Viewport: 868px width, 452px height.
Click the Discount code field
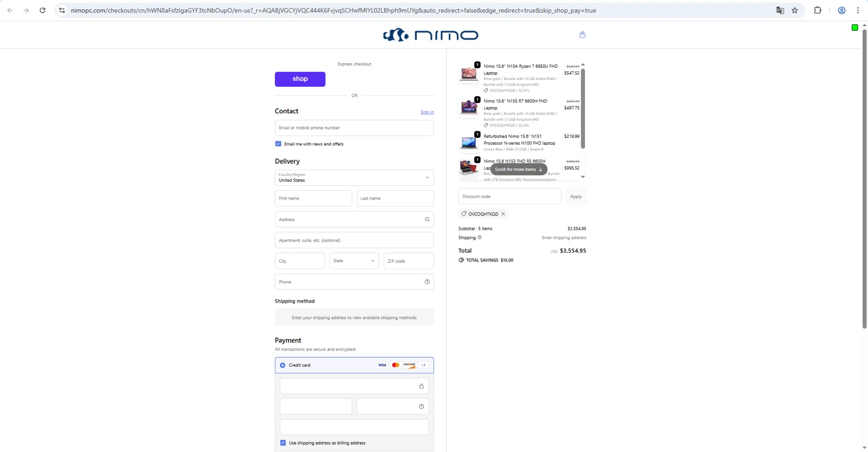tap(510, 196)
